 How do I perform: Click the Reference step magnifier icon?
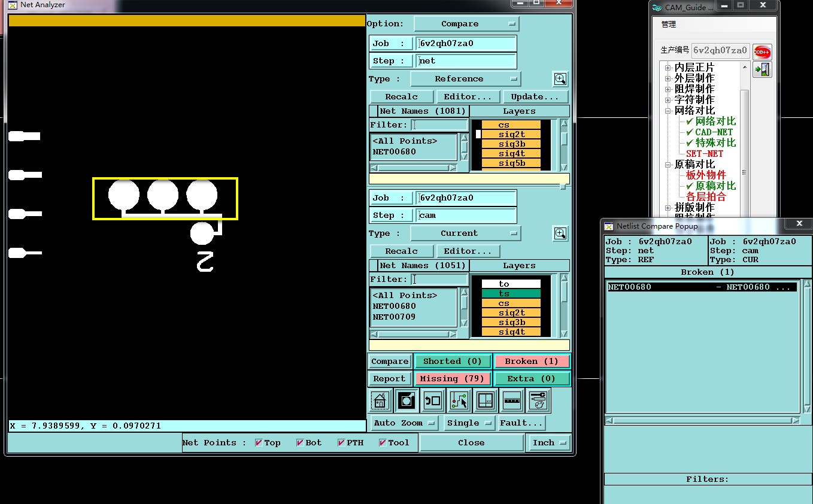coord(560,78)
